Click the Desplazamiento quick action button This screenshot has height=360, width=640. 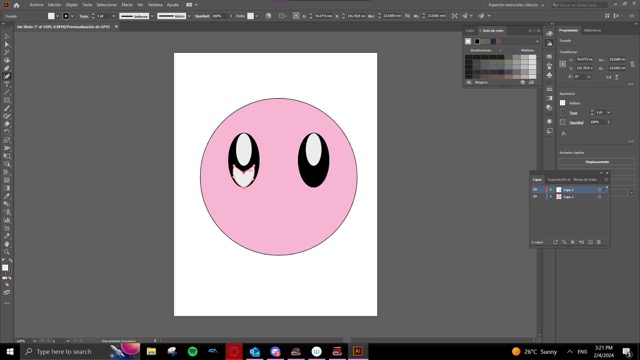point(597,162)
